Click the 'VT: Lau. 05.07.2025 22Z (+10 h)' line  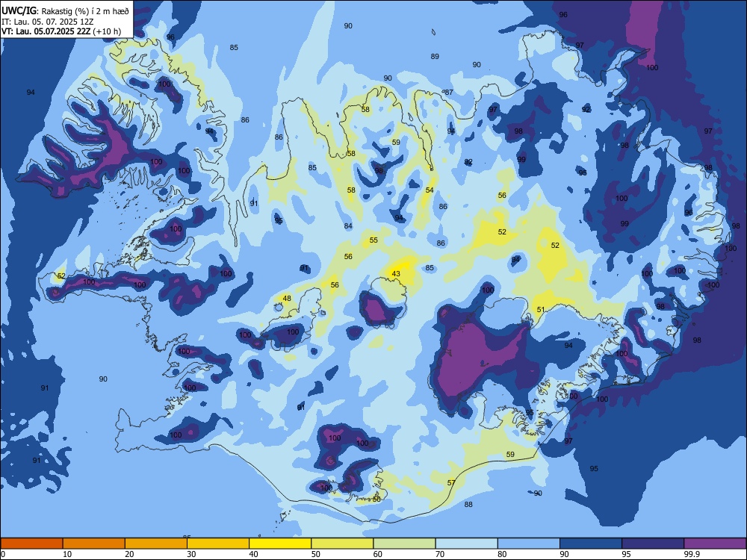click(x=61, y=31)
